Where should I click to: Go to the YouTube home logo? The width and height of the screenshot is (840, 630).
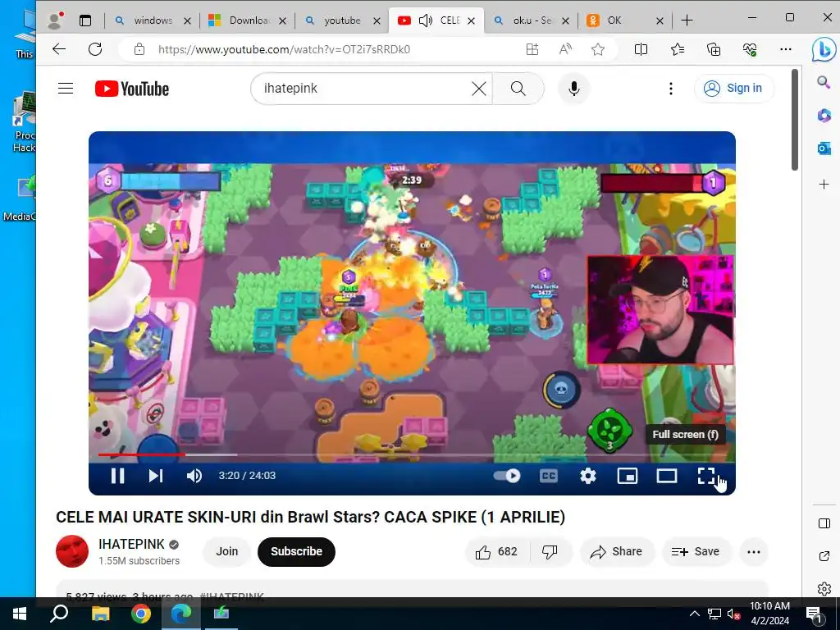click(x=132, y=89)
